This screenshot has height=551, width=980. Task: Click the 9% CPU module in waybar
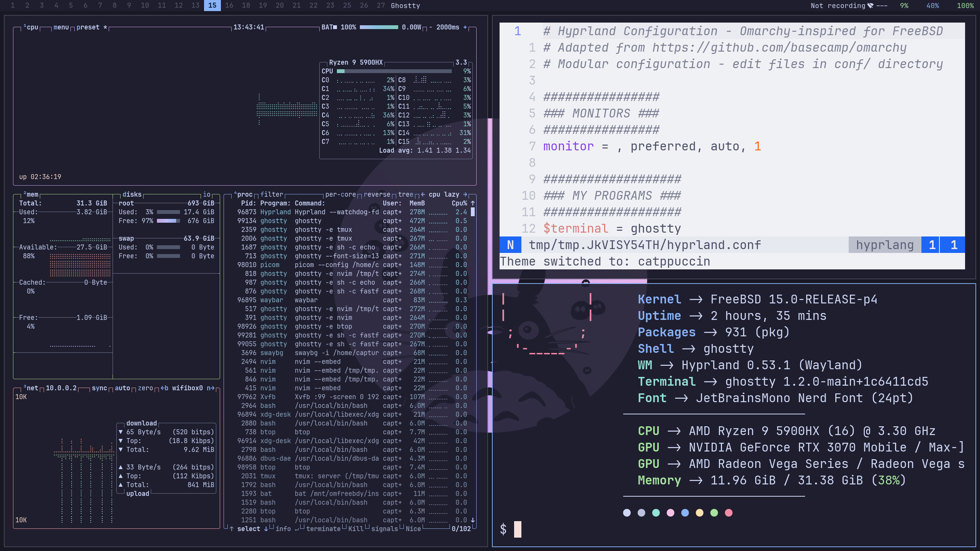pos(904,6)
